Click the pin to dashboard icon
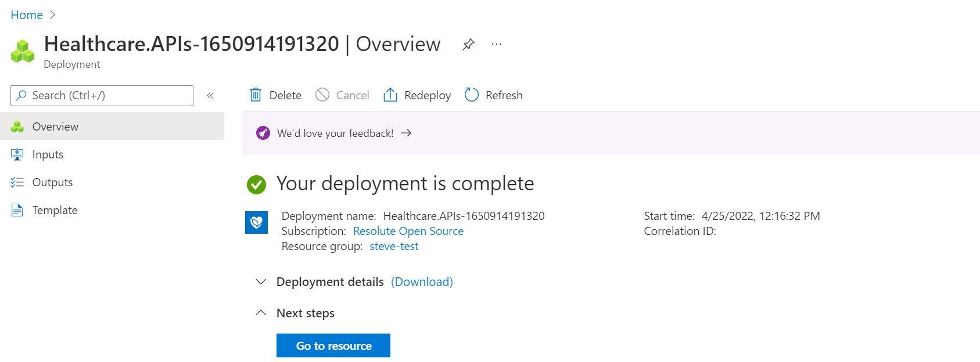This screenshot has height=362, width=980. [468, 45]
